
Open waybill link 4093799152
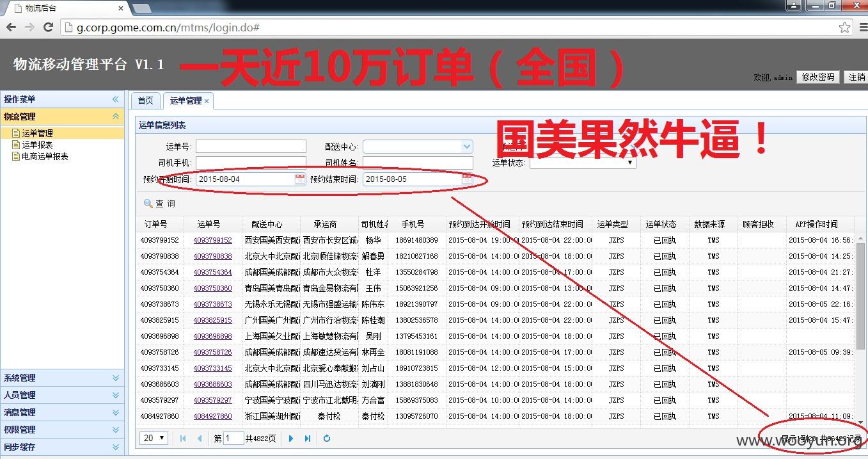(213, 240)
